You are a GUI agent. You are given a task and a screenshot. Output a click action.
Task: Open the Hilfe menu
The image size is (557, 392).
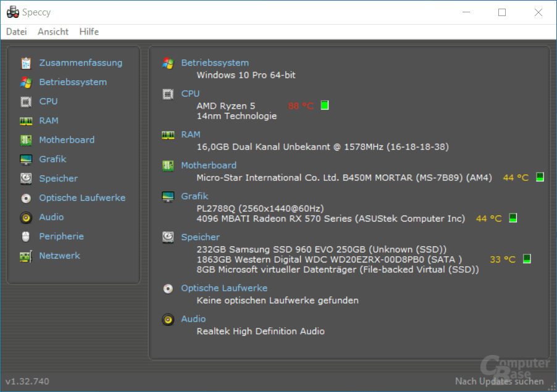89,31
